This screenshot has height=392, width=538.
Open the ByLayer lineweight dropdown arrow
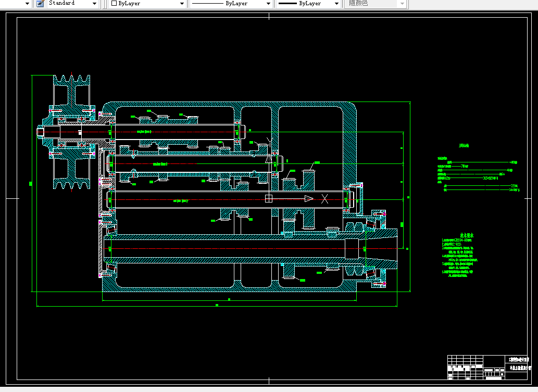coord(336,4)
